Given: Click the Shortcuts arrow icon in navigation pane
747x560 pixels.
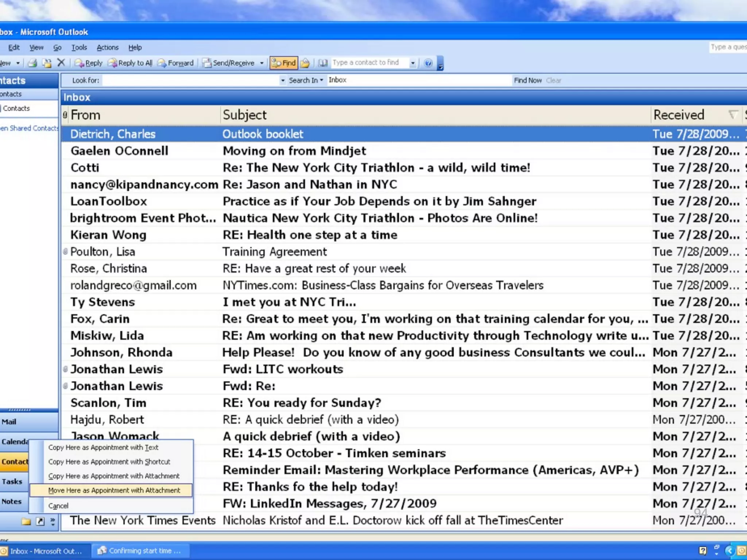Looking at the screenshot, I should [x=40, y=521].
